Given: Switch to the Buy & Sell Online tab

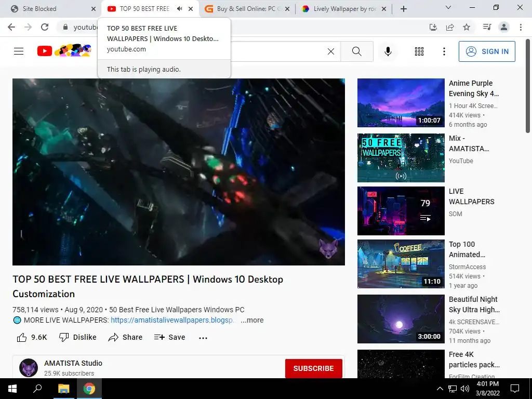Looking at the screenshot, I should pyautogui.click(x=247, y=9).
